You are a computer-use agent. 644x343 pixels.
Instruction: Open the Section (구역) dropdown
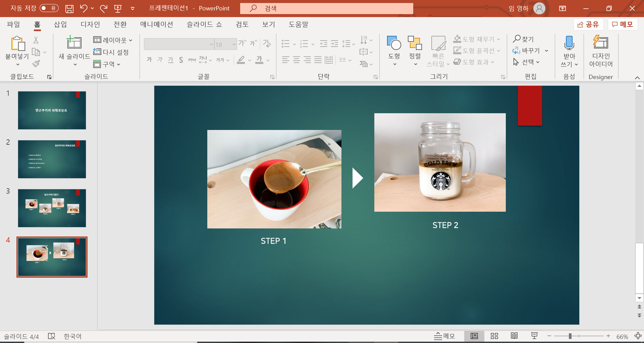(x=107, y=64)
